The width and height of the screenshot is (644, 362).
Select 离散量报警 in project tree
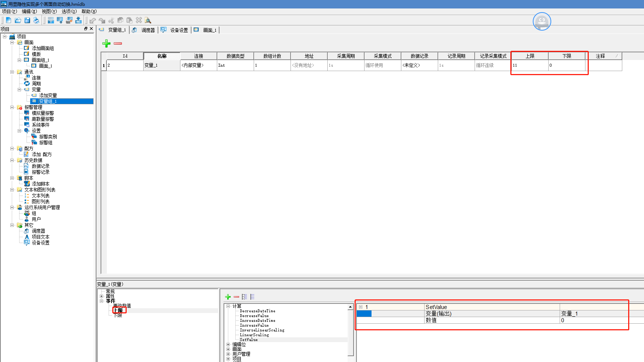[x=42, y=119]
